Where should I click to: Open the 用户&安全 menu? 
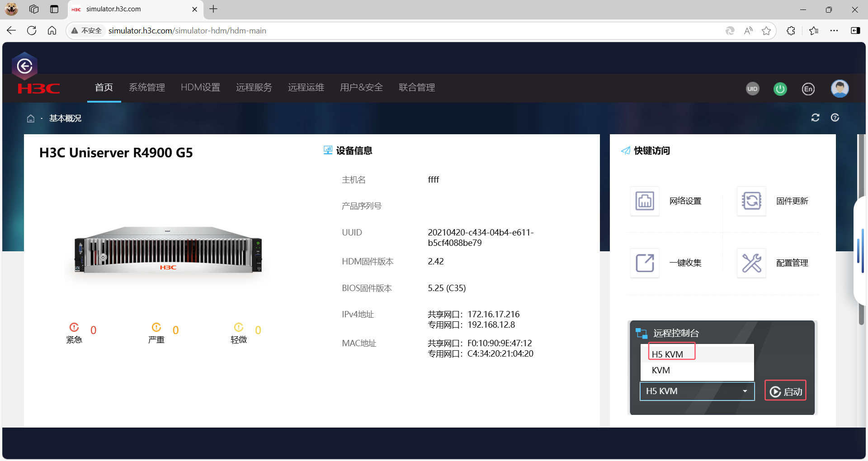[x=361, y=87]
